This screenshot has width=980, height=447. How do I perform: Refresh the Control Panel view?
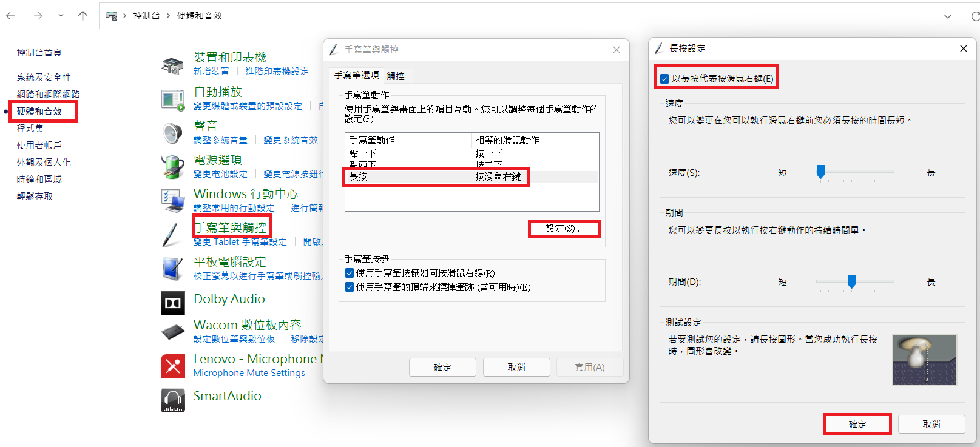point(975,16)
